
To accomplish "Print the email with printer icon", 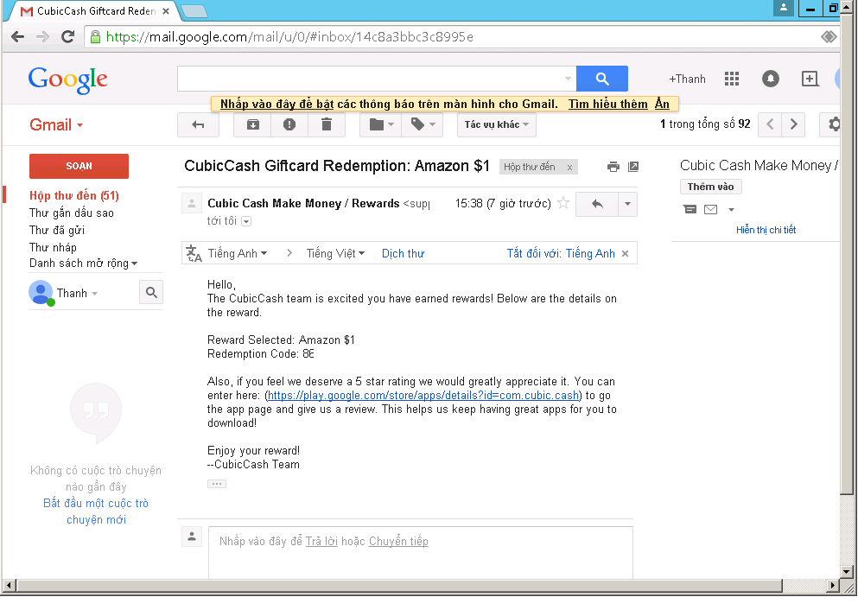I will tap(613, 167).
